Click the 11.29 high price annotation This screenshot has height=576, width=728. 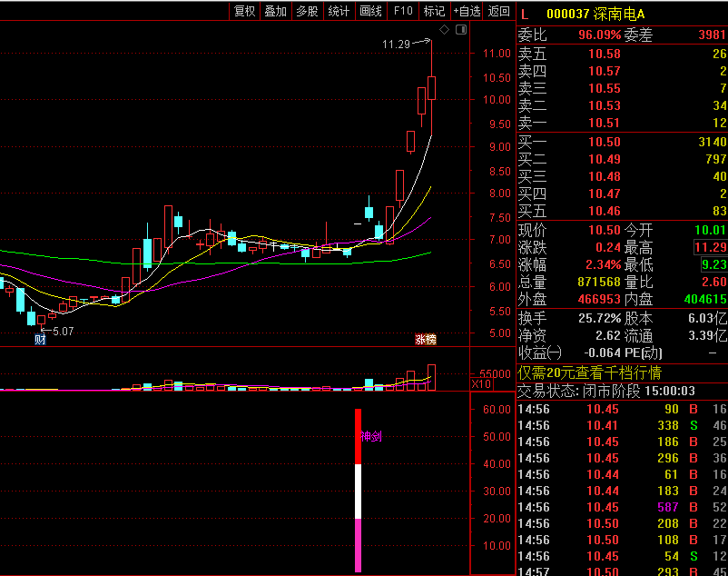396,45
